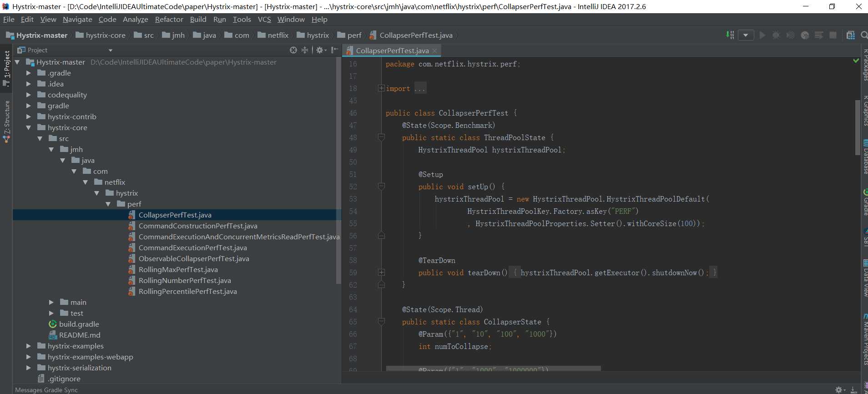
Task: Open the Structure side tool window
Action: tap(6, 121)
